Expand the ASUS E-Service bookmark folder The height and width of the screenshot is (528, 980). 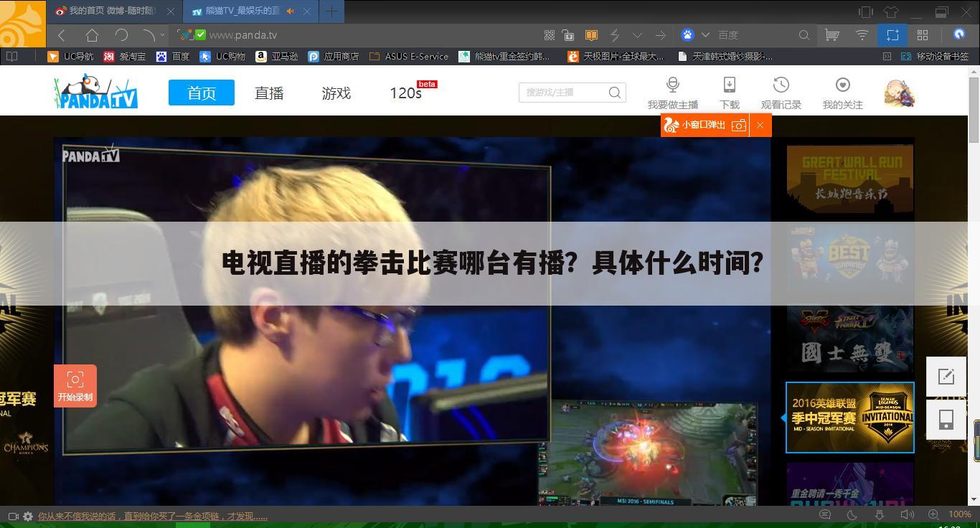(x=409, y=56)
